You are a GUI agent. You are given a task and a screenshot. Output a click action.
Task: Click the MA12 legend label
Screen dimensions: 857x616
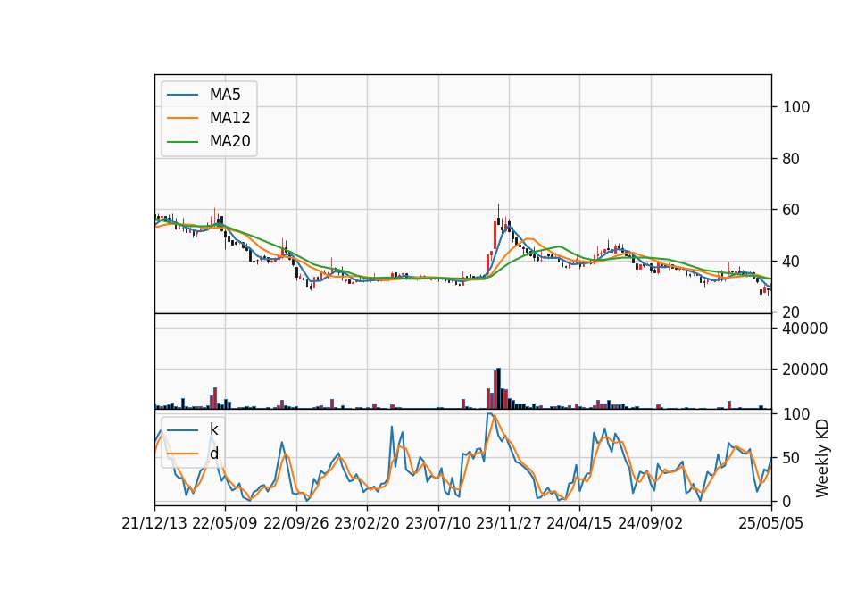[229, 118]
